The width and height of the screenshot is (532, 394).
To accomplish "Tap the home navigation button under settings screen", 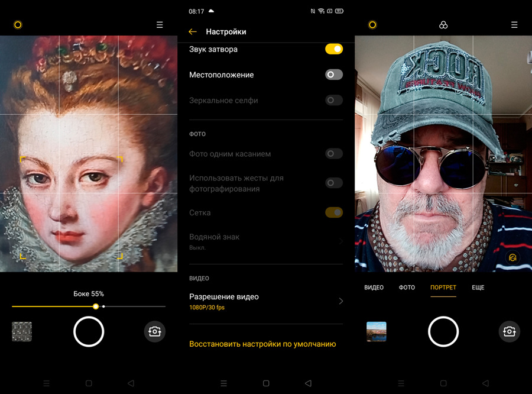I will point(266,383).
